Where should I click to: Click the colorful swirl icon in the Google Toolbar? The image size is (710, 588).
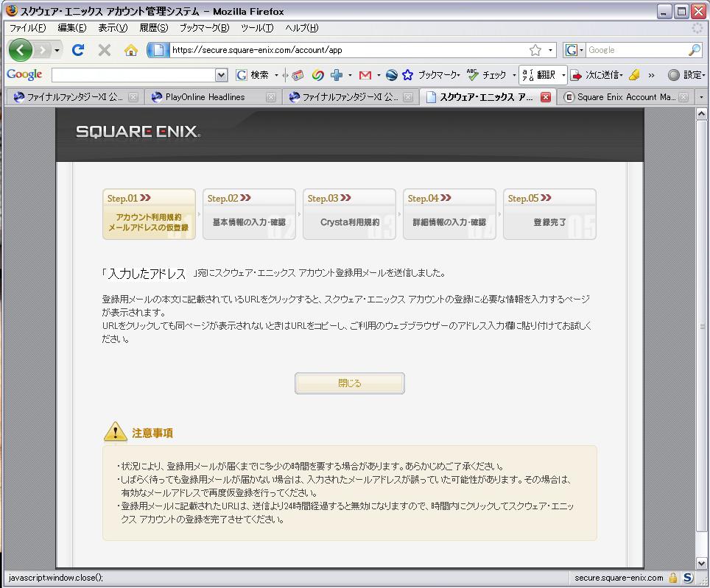point(318,75)
